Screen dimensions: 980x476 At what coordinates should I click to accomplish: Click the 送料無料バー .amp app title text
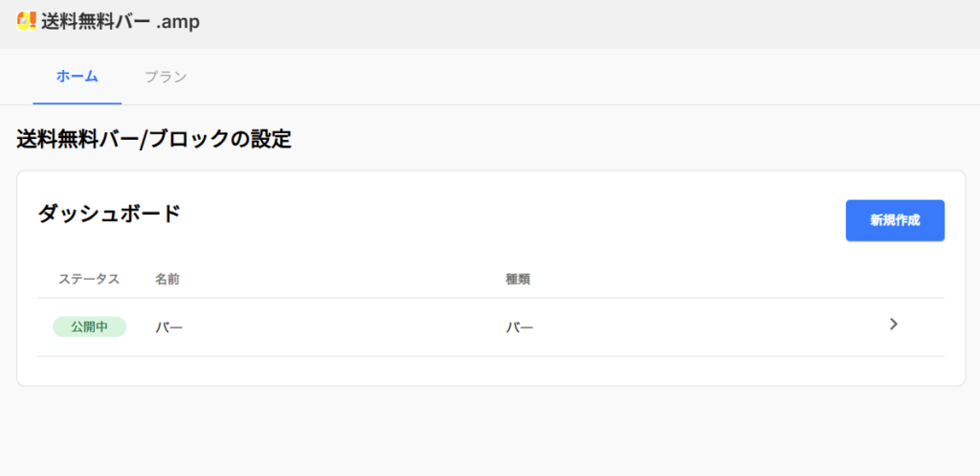121,21
